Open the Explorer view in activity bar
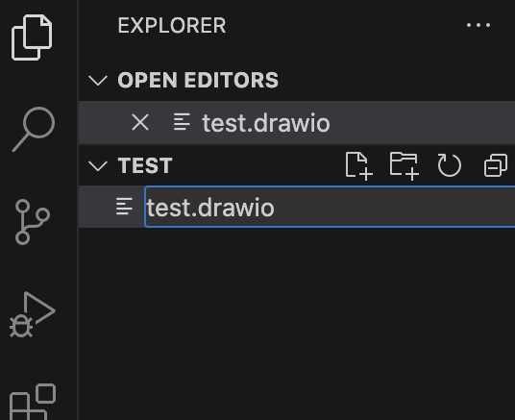 tap(32, 37)
